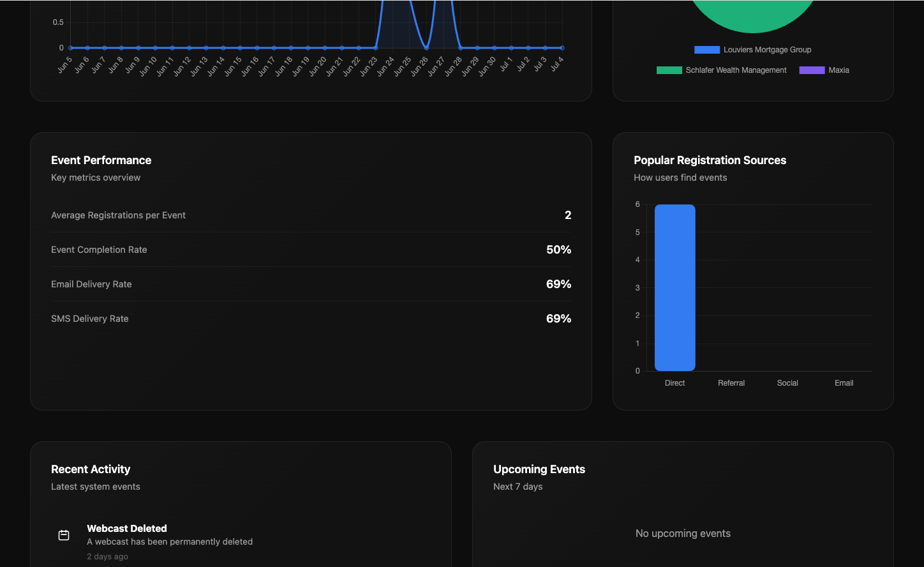Viewport: 924px width, 567px height.
Task: Click the Maxia legend swatch
Action: [811, 70]
